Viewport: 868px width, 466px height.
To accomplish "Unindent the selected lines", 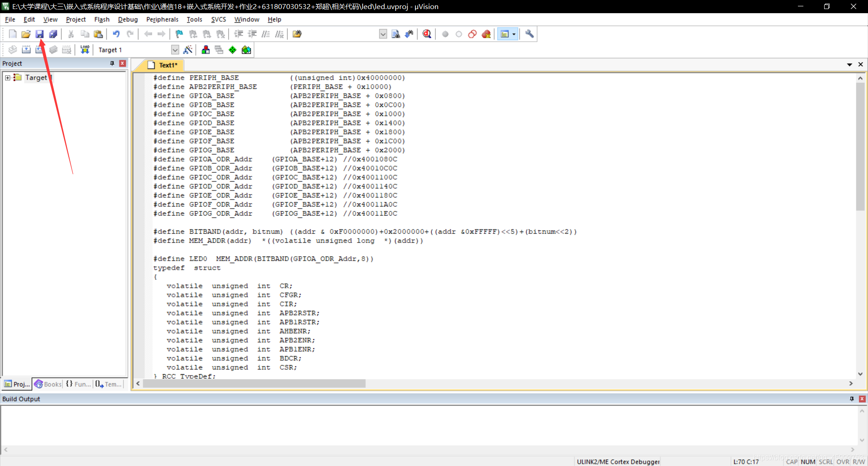I will tap(252, 34).
